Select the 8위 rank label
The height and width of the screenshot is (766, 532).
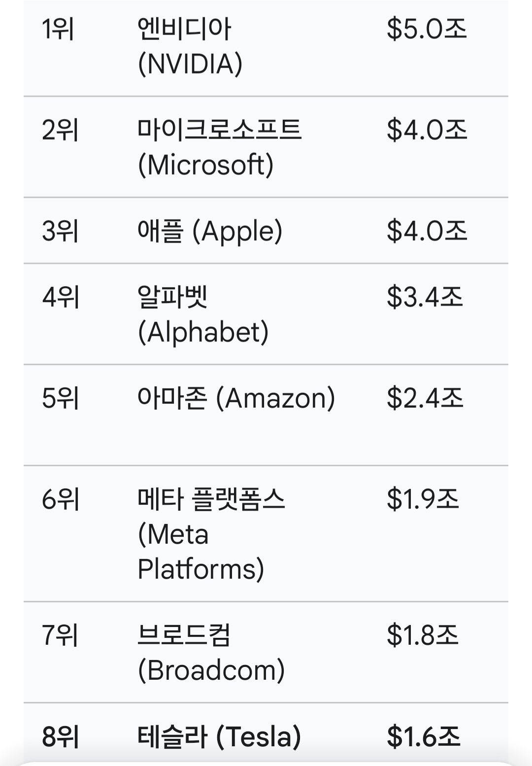pos(60,736)
